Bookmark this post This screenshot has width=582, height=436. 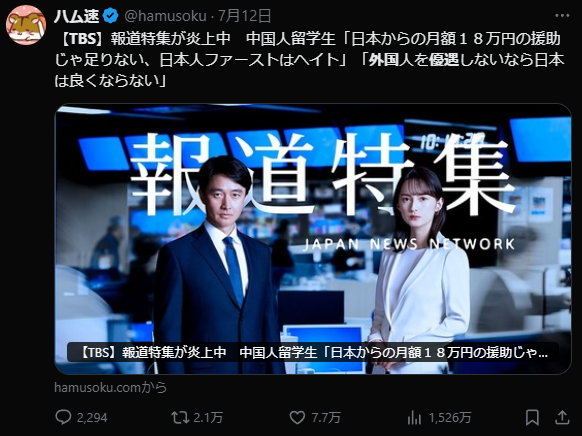532,417
